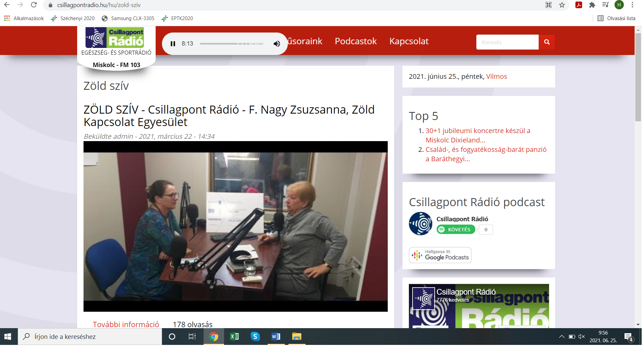644x362 pixels.
Task: Reload the page with the refresh icon
Action: [34, 5]
